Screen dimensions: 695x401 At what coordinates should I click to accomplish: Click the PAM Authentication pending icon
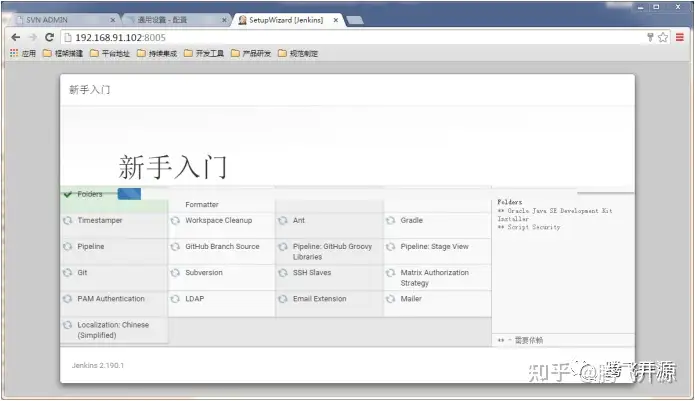[67, 299]
